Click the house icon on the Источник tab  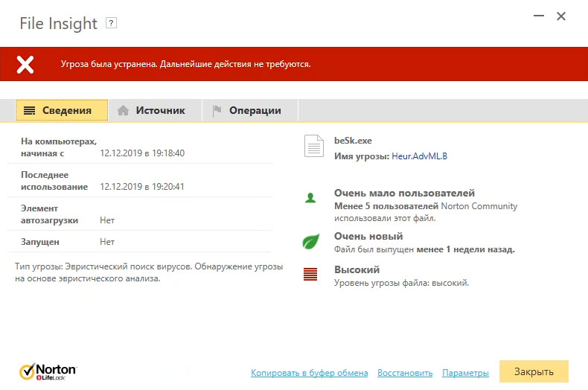tap(123, 110)
